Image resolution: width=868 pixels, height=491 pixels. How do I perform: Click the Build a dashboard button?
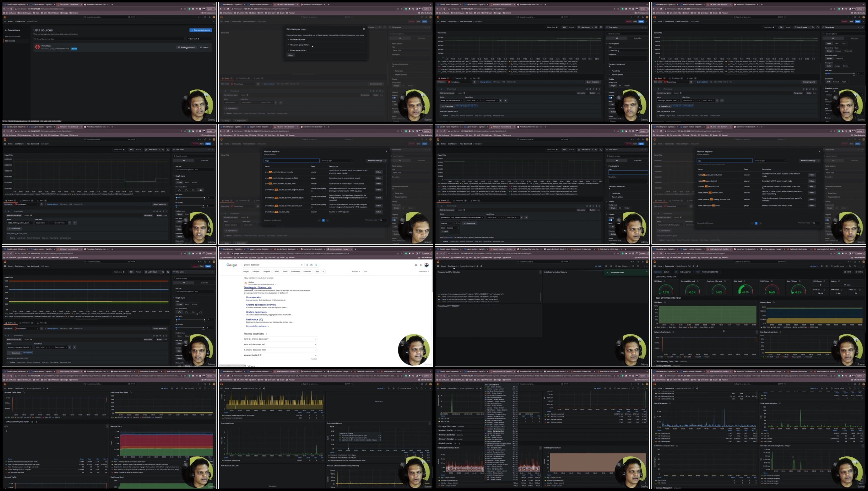(187, 47)
